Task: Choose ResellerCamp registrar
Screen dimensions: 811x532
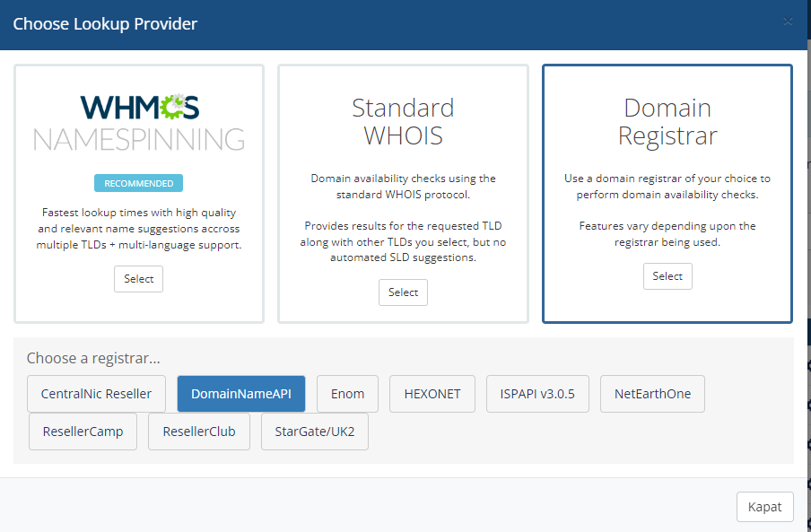Action: (x=83, y=432)
